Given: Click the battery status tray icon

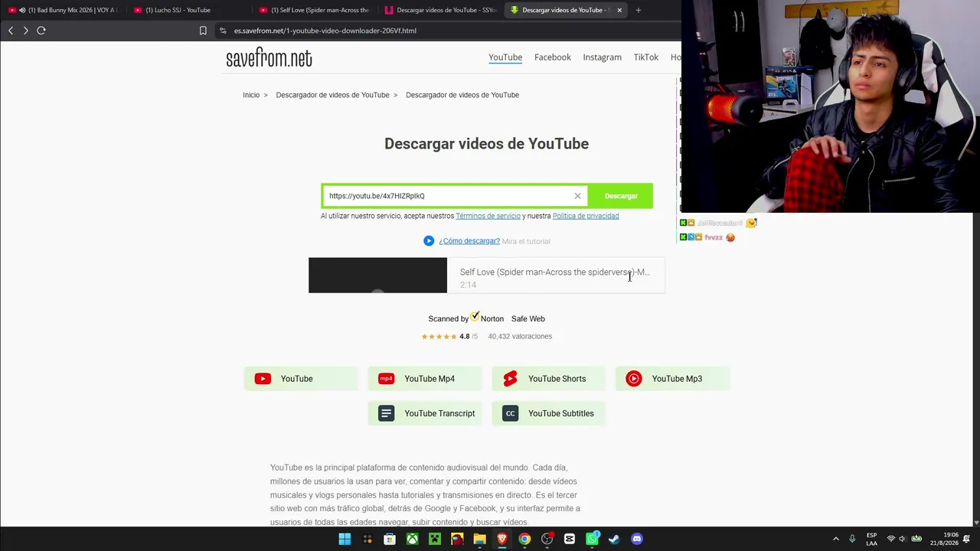Looking at the screenshot, I should coord(916,539).
